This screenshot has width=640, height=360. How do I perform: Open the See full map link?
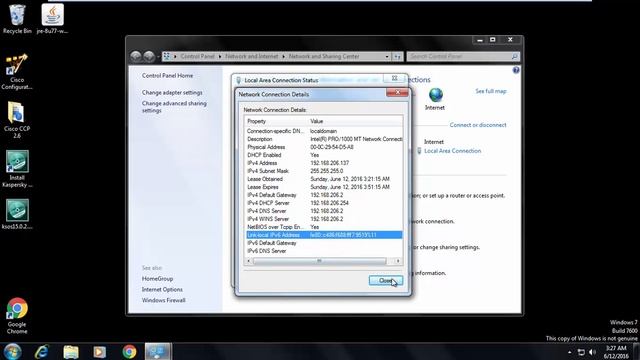[491, 91]
